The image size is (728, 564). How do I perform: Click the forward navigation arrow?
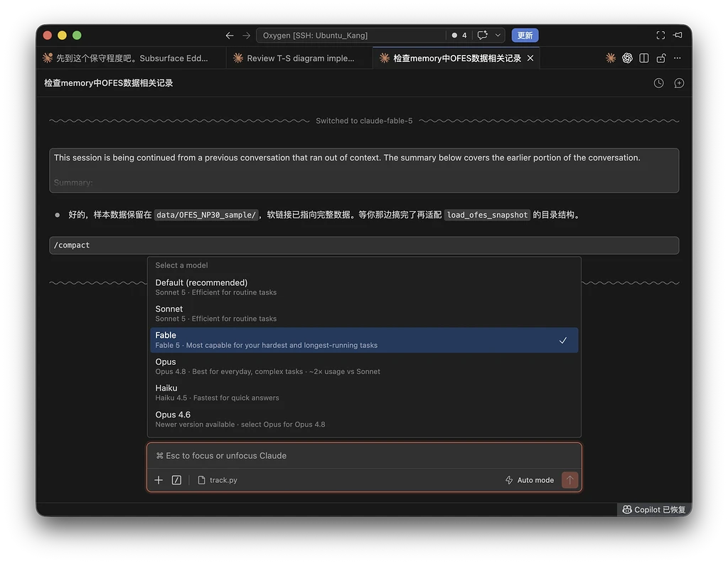coord(246,36)
